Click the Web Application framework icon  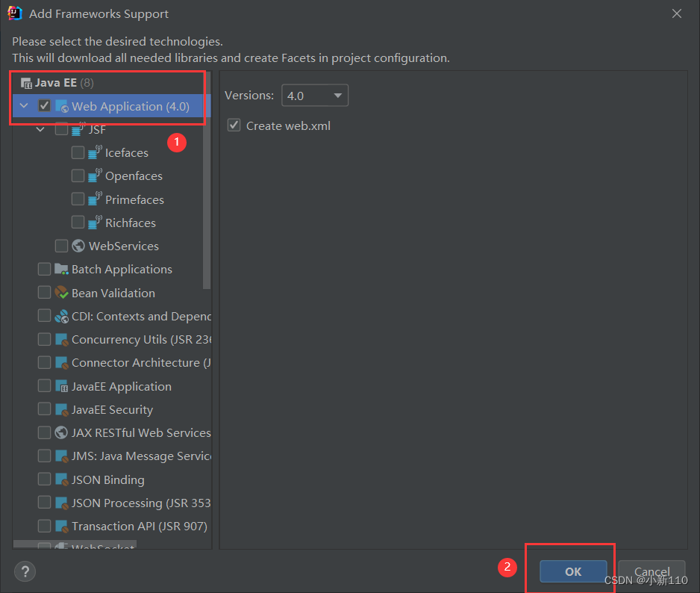click(62, 106)
